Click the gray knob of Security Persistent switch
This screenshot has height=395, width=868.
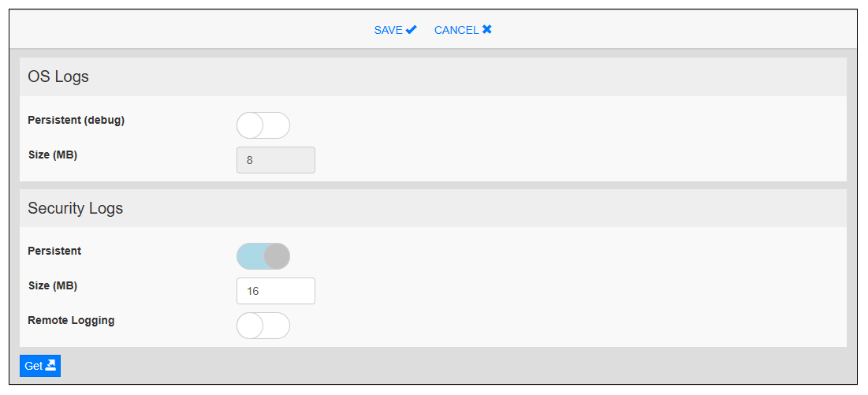[x=277, y=256]
